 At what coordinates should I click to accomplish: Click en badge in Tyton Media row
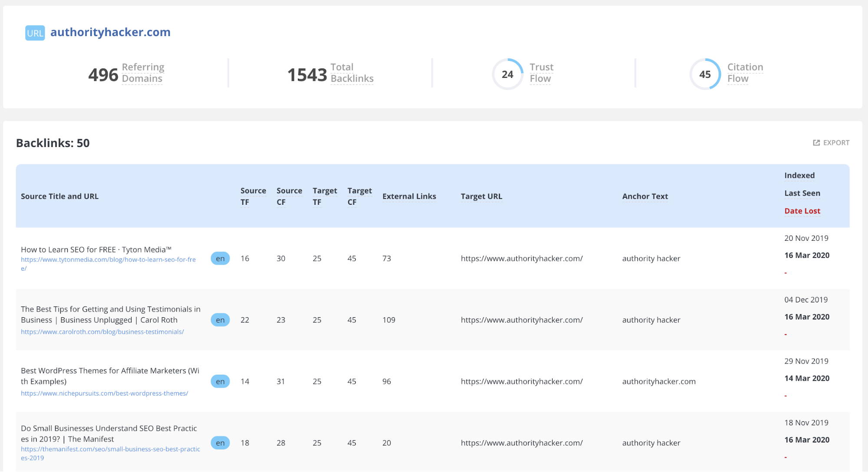coord(220,259)
